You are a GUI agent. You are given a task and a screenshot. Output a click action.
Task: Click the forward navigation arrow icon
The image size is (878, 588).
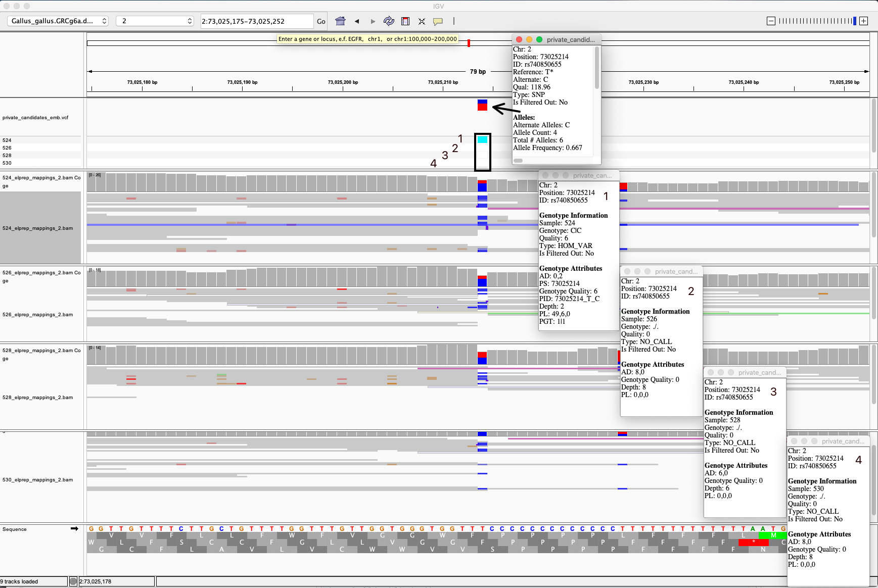tap(373, 21)
